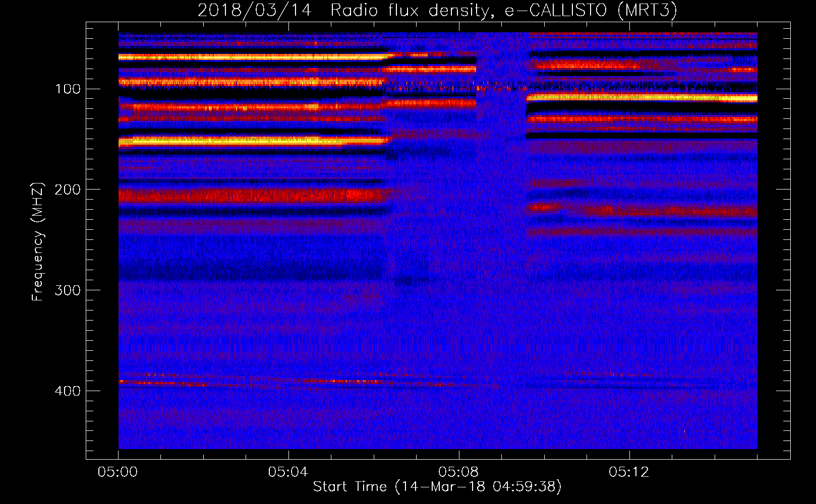The height and width of the screenshot is (504, 816).
Task: Click the "05:04" time tick label
Action: click(288, 472)
